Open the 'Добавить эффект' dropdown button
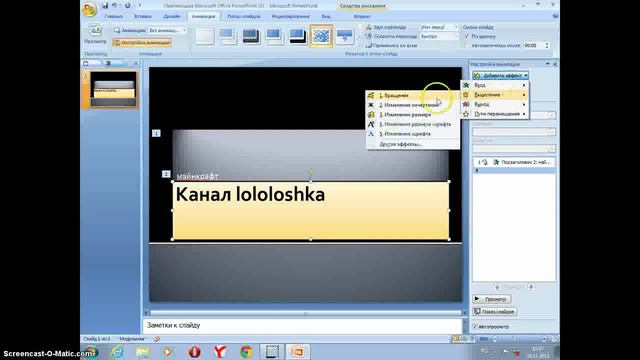640x360 pixels. [x=500, y=76]
